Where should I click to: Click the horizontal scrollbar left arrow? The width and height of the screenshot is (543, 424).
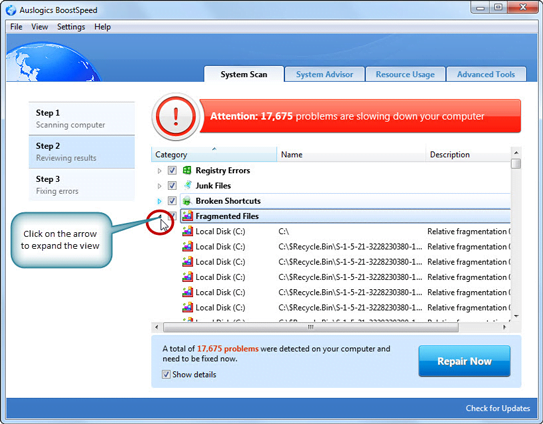[157, 327]
